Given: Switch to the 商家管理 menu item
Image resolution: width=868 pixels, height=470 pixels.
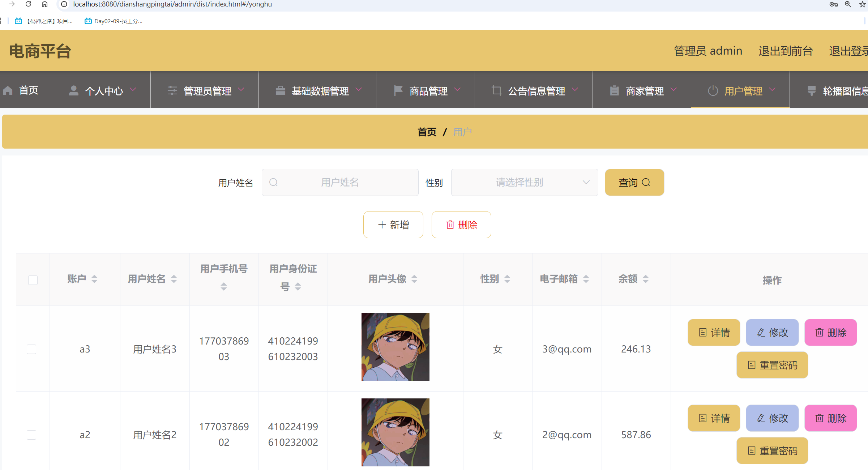Looking at the screenshot, I should point(645,91).
